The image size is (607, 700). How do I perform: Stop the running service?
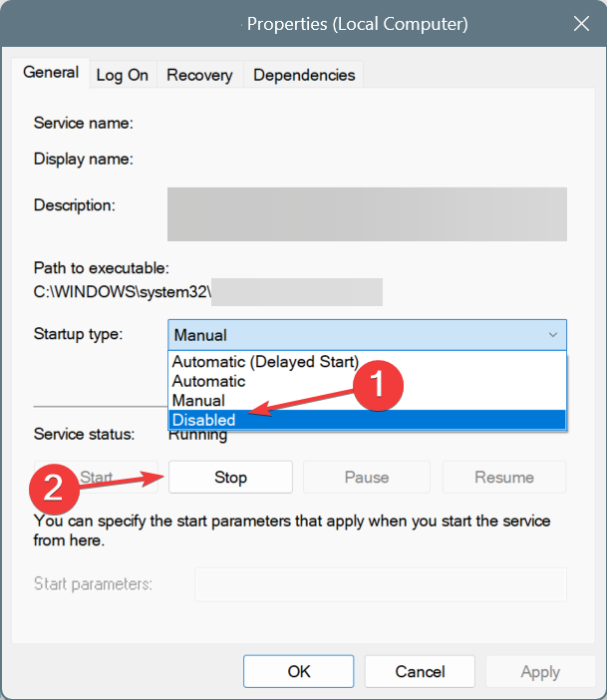(x=230, y=478)
